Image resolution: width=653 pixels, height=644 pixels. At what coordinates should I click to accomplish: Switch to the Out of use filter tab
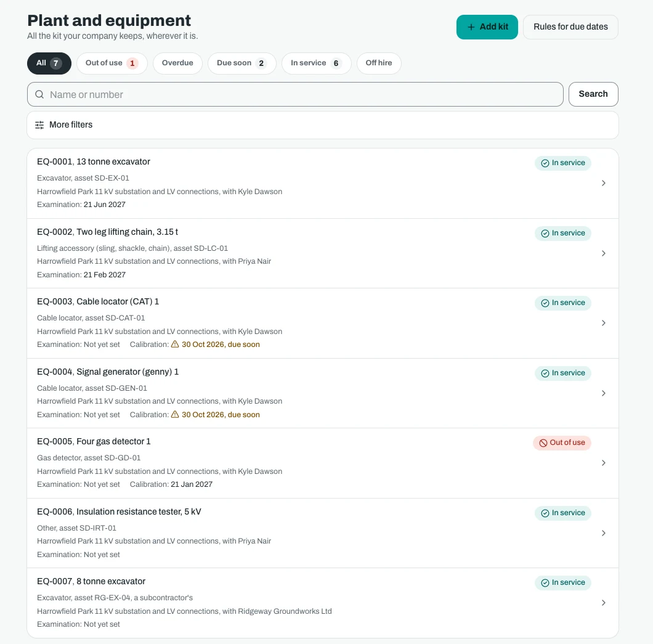click(x=112, y=63)
